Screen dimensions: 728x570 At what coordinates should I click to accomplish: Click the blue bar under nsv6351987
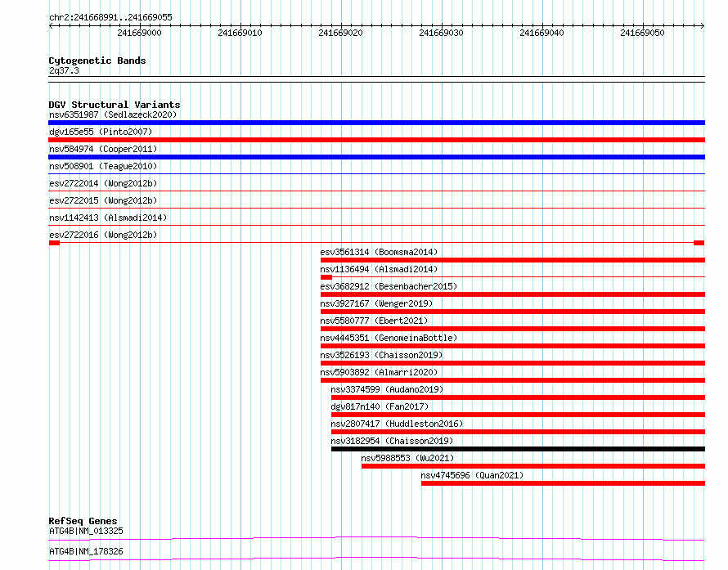(x=376, y=123)
